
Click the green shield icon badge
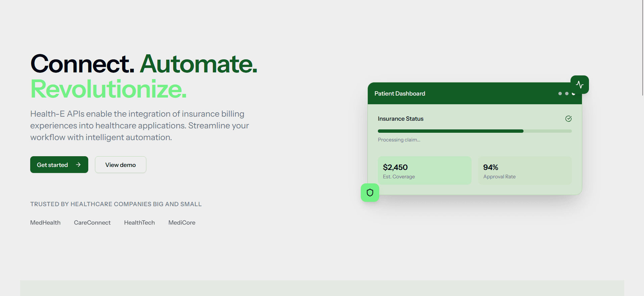[x=370, y=192]
